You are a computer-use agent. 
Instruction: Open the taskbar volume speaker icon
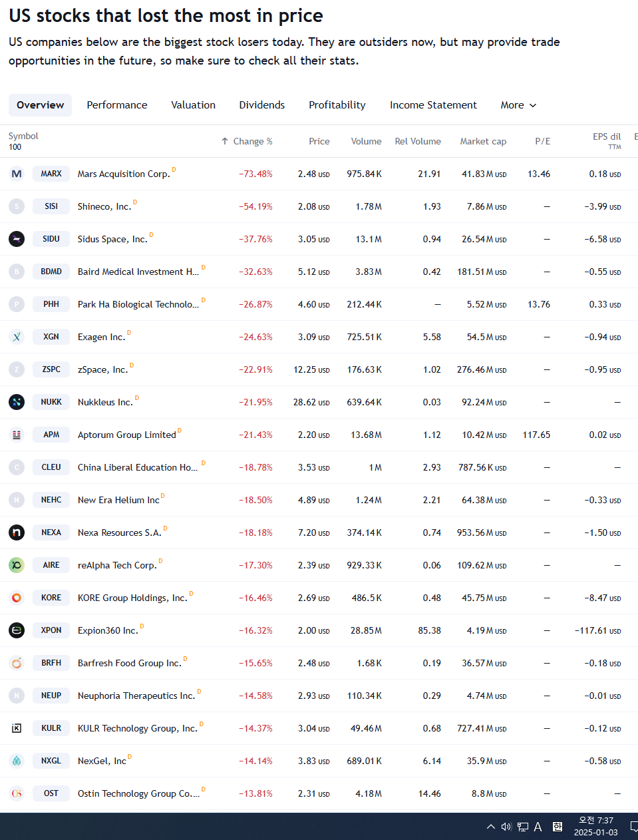pyautogui.click(x=506, y=827)
